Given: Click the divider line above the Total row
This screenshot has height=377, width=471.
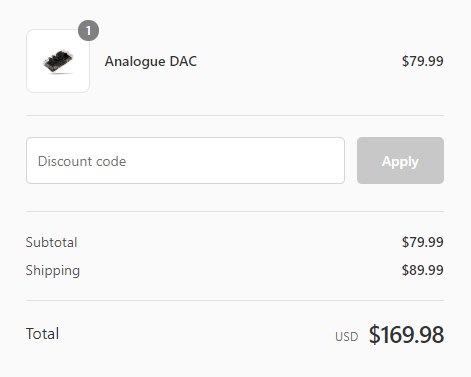Looking at the screenshot, I should [x=235, y=300].
